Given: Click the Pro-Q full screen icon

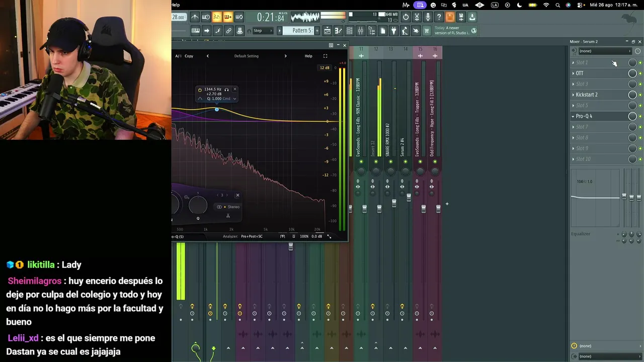Looking at the screenshot, I should [x=325, y=56].
